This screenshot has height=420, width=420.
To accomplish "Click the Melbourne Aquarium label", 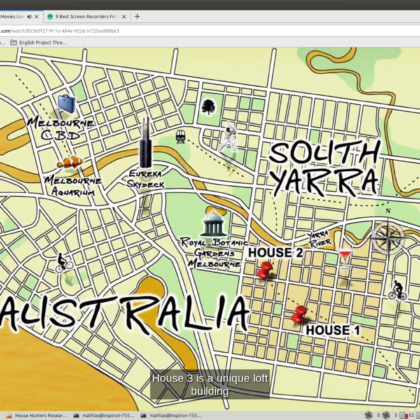I will pos(73,186).
